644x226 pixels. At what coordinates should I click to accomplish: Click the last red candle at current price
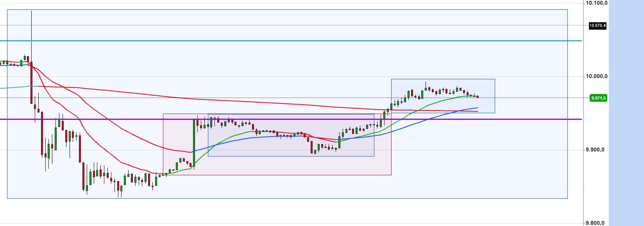(x=478, y=97)
